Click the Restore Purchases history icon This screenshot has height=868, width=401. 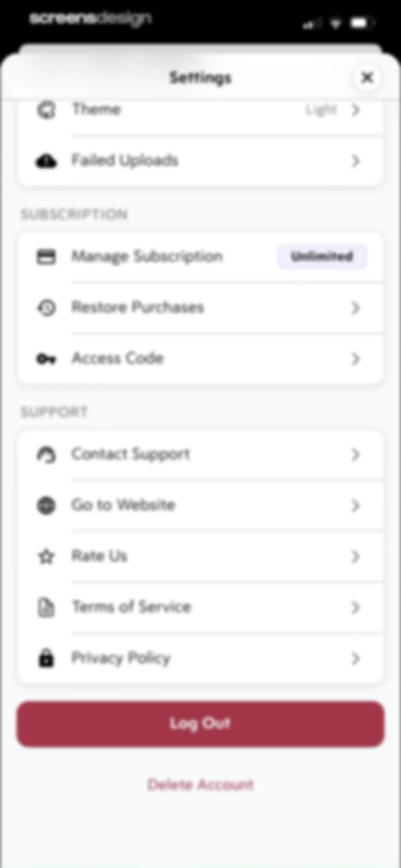46,308
